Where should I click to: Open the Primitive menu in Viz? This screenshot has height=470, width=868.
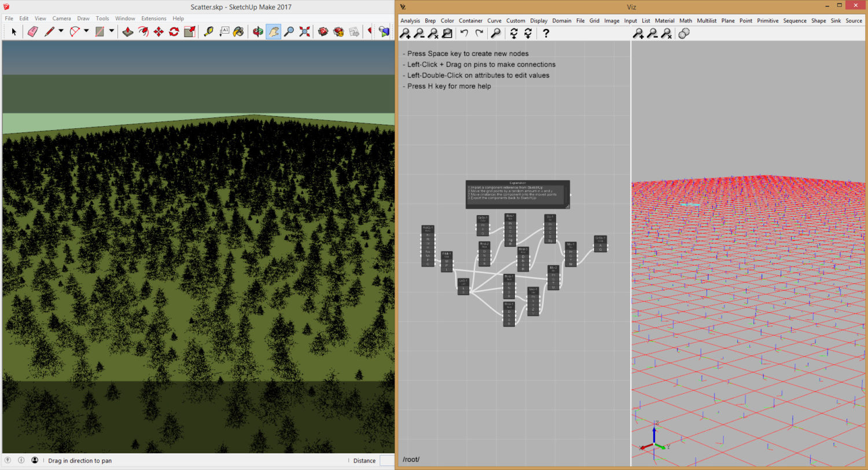point(768,20)
